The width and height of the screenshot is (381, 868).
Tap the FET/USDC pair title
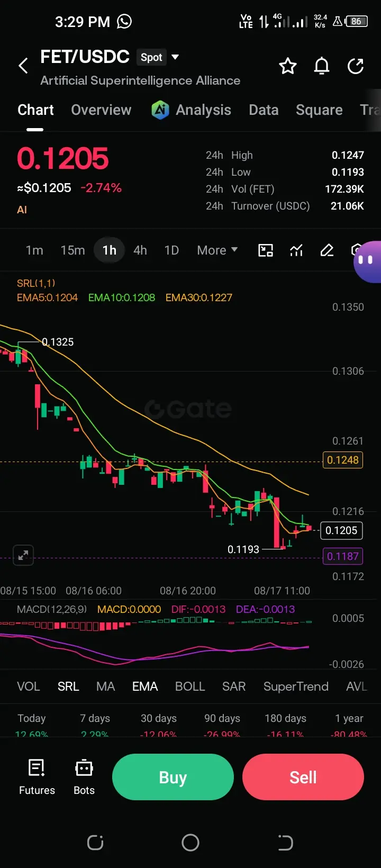pyautogui.click(x=85, y=57)
